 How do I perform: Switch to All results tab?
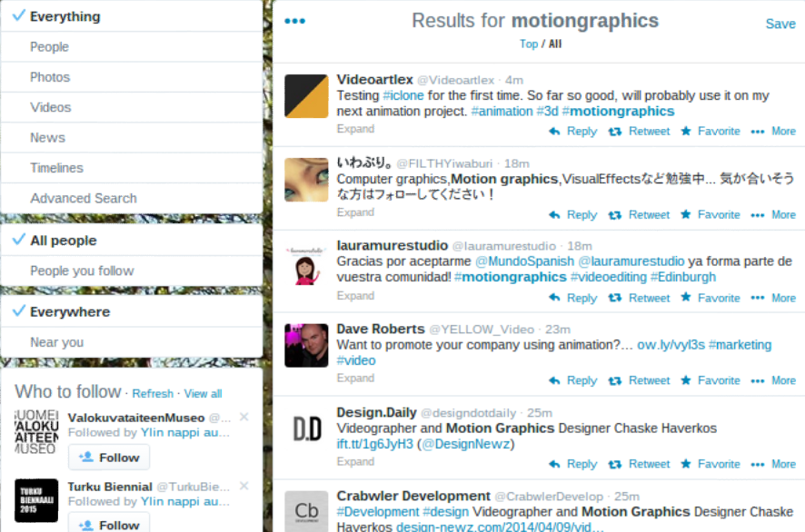[555, 44]
